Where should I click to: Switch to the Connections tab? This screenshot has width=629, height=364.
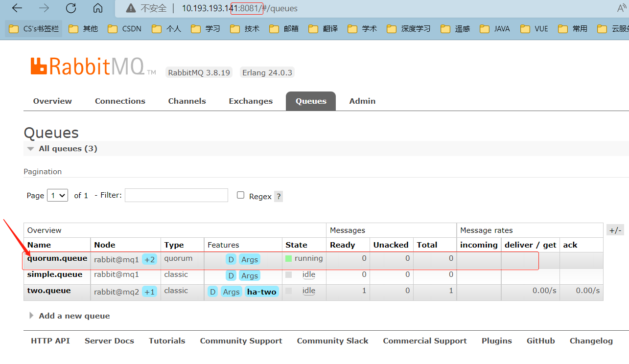[120, 101]
